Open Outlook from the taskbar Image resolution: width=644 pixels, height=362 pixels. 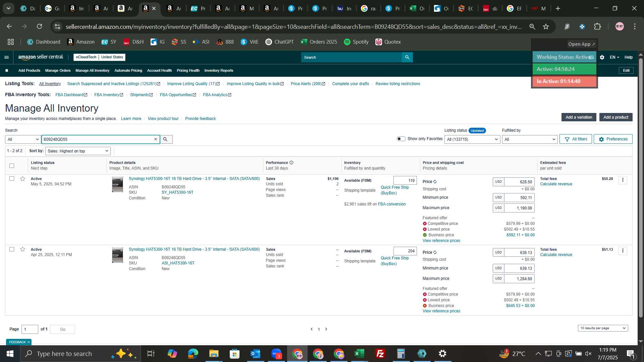(x=255, y=354)
